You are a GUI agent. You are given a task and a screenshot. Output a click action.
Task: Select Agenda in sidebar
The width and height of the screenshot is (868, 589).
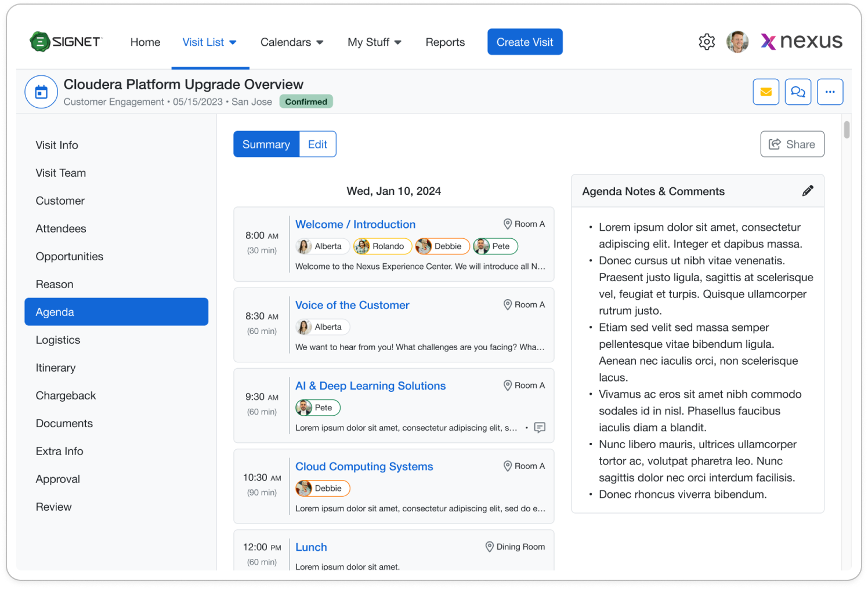coord(116,312)
